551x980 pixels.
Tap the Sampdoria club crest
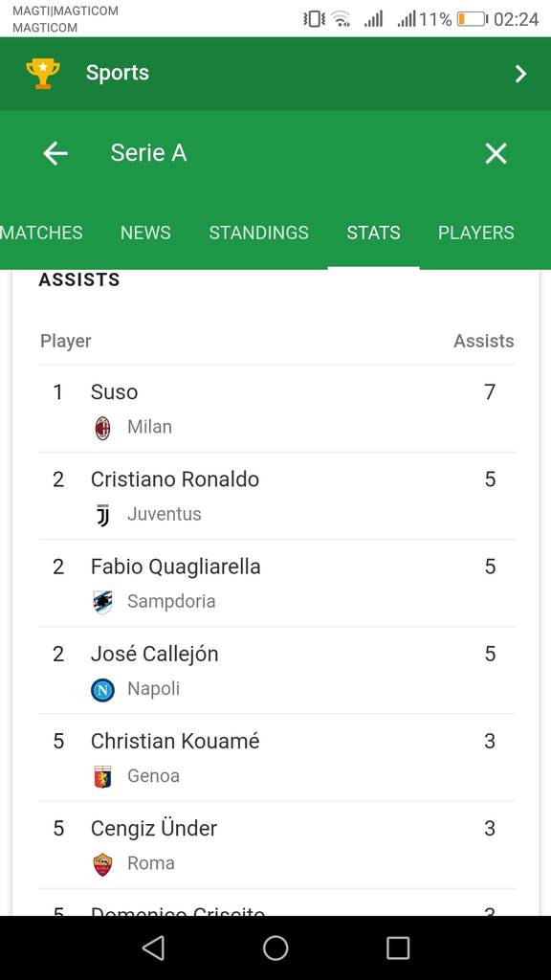(102, 602)
